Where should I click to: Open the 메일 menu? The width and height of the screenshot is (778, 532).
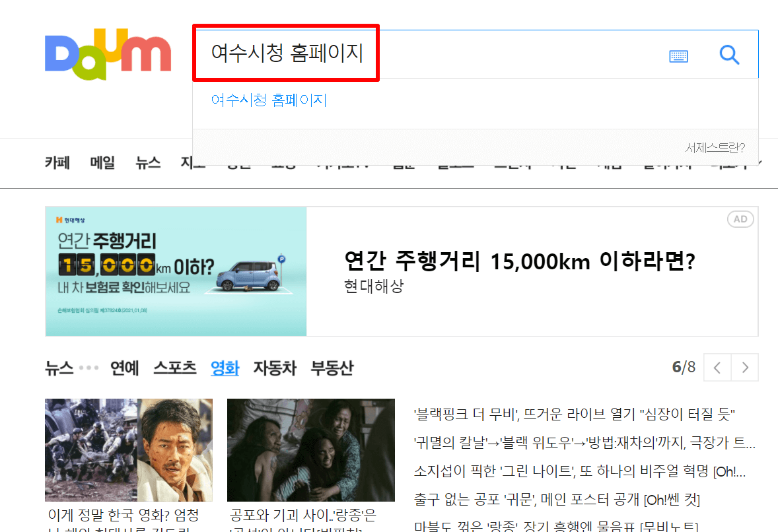click(x=102, y=162)
